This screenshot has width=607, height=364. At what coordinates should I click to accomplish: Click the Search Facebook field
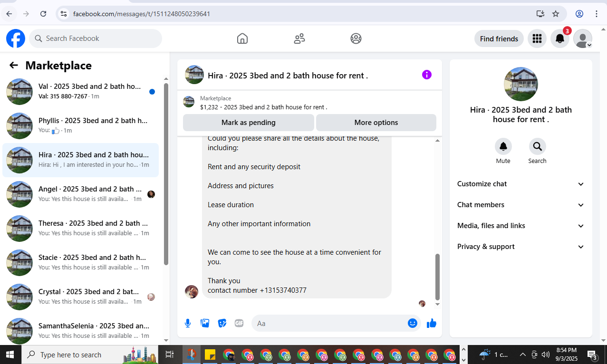(96, 38)
